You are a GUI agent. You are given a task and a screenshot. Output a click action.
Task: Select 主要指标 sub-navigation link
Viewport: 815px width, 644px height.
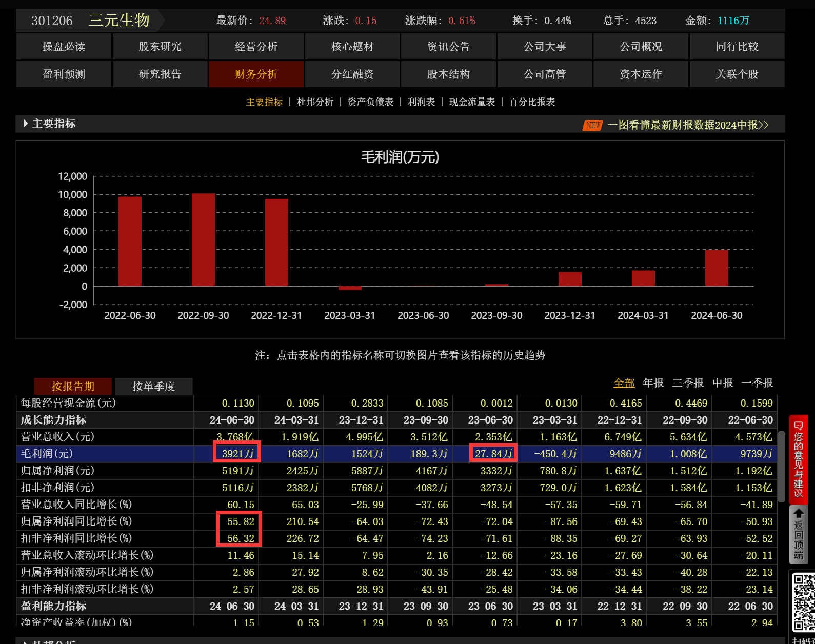point(265,102)
